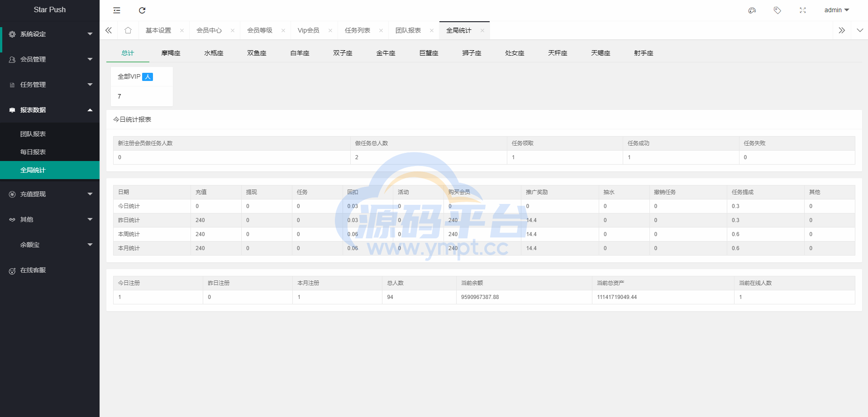Image resolution: width=868 pixels, height=417 pixels.
Task: Expand 余额宝 sidebar menu
Action: (50, 245)
